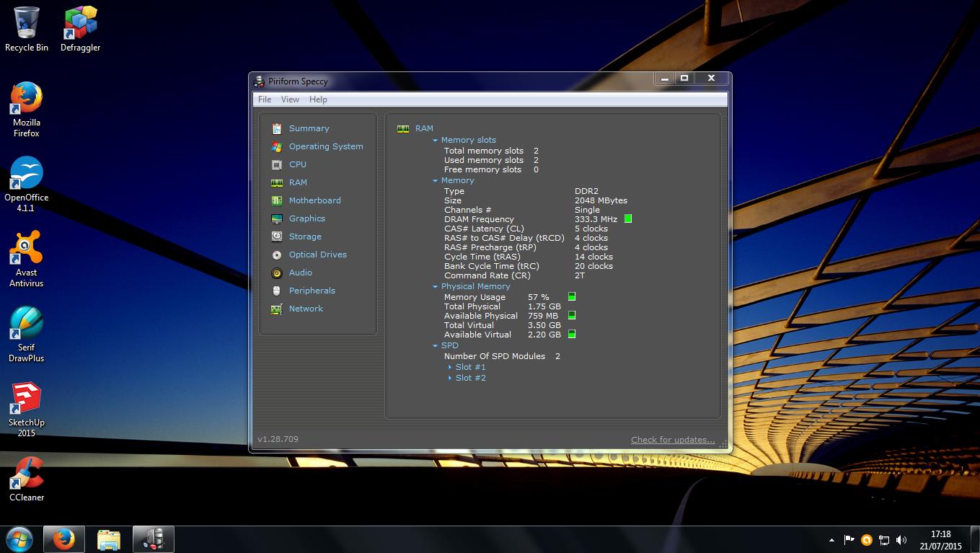Click the version text v1.28.709
980x553 pixels.
point(278,439)
